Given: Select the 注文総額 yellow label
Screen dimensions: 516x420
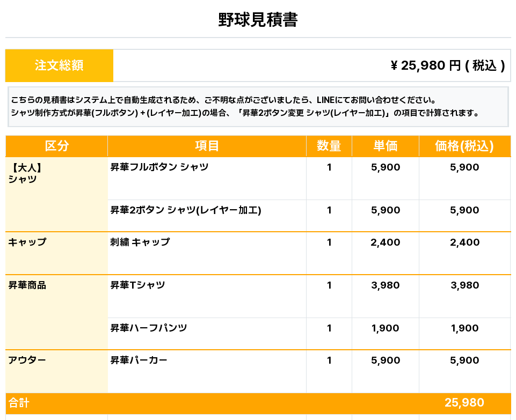Looking at the screenshot, I should coord(59,65).
